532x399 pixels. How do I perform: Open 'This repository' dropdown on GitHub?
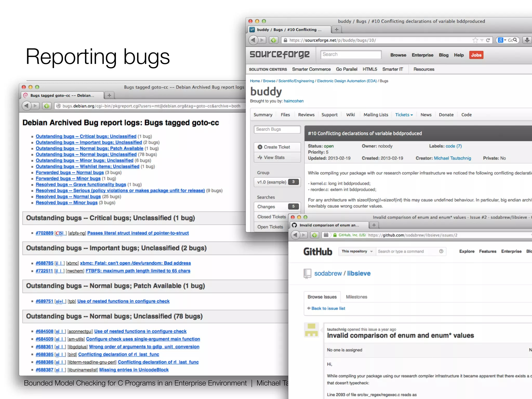click(357, 251)
